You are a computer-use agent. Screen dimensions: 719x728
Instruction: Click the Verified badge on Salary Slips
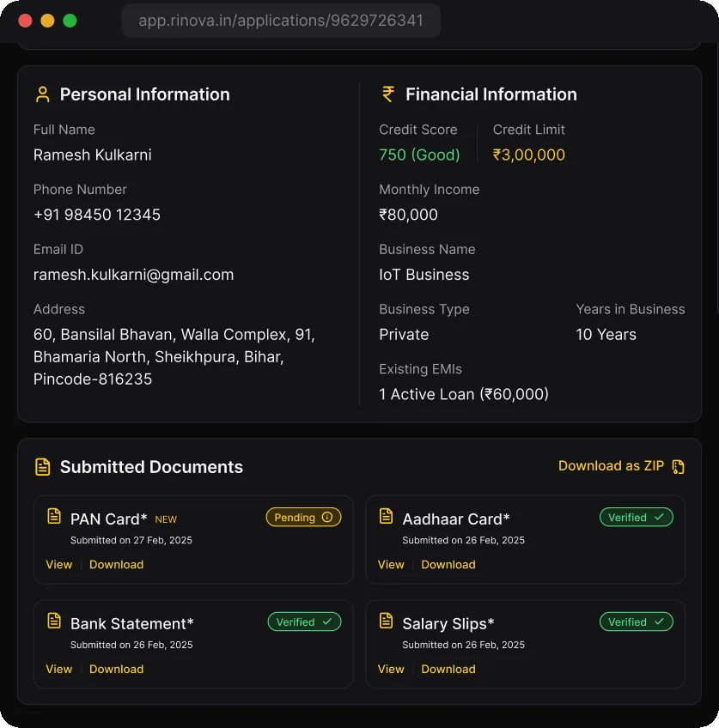[x=636, y=622]
